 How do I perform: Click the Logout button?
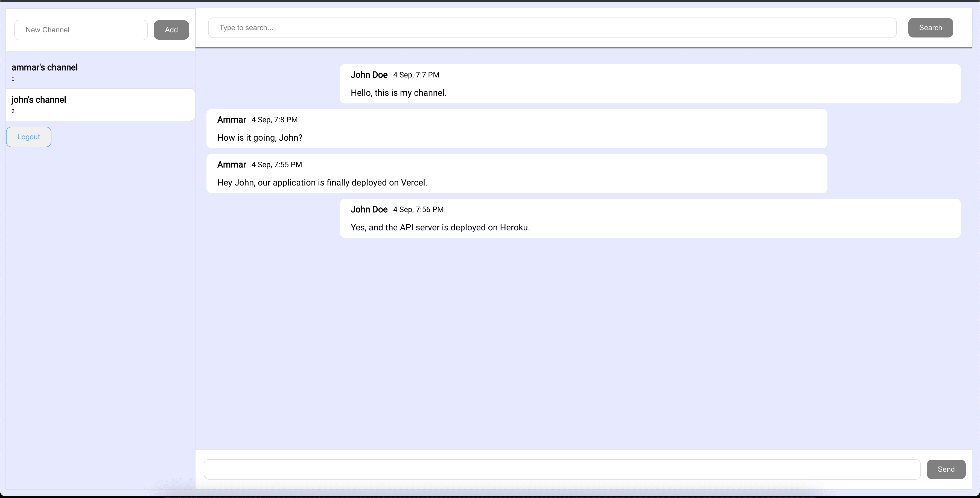[28, 137]
